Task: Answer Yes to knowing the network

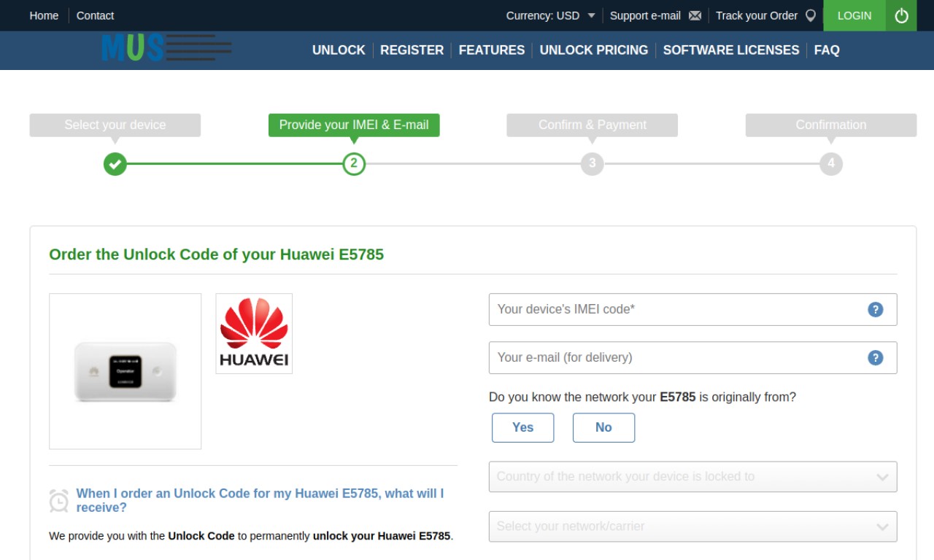Action: 522,427
